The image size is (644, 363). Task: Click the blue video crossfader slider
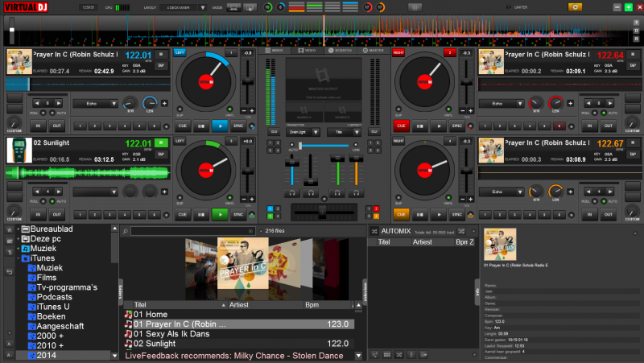[x=324, y=146]
